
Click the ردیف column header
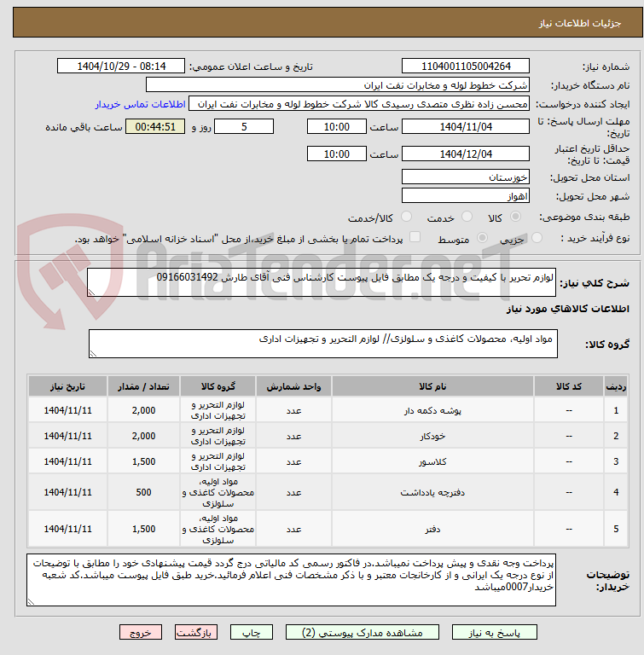(x=616, y=386)
